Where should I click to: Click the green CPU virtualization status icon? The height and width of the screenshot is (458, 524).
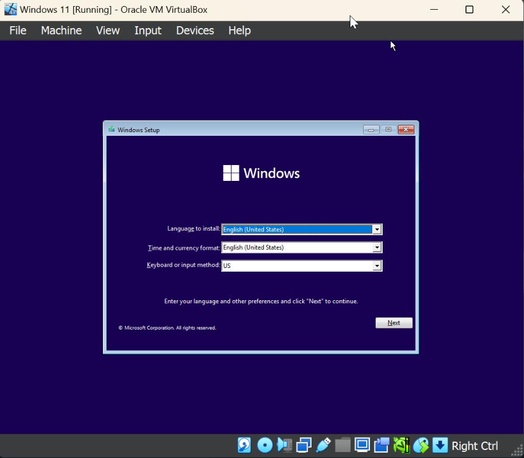click(401, 445)
